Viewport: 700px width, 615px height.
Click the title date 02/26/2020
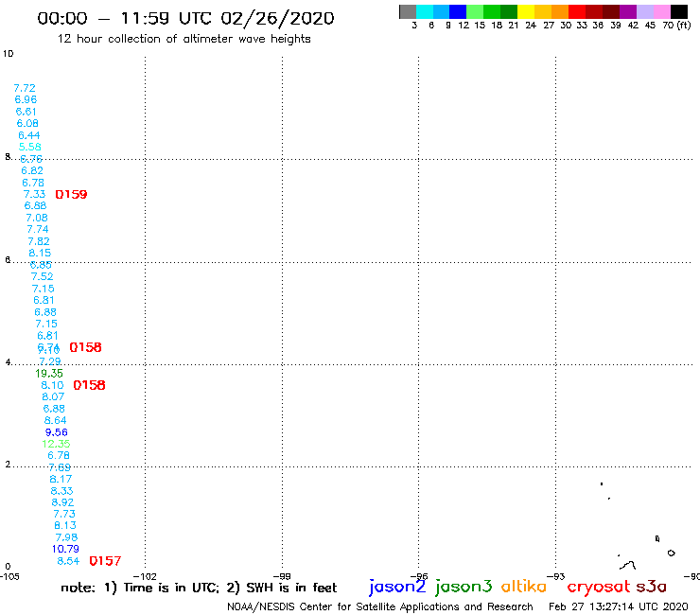277,19
